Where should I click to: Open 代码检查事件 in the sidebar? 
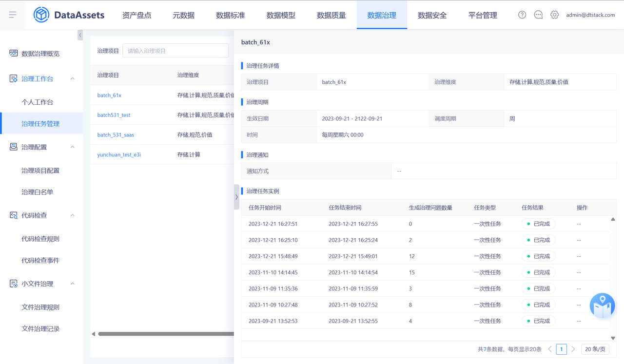41,260
